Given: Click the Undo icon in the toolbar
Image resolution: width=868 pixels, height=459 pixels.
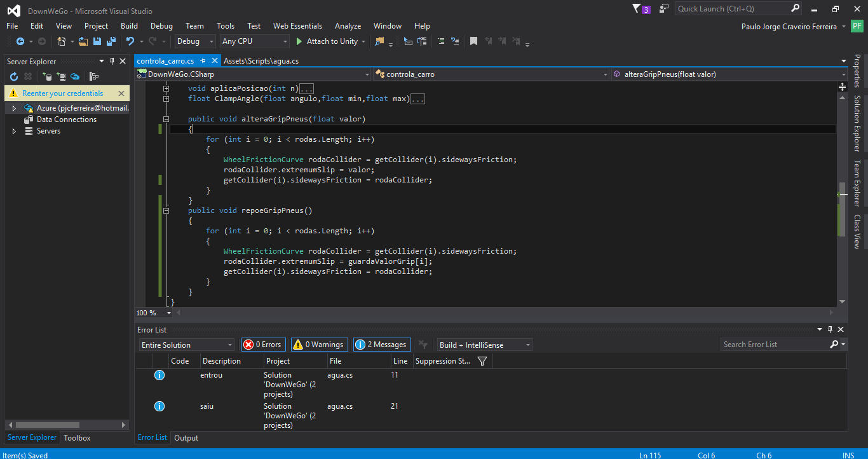Looking at the screenshot, I should click(131, 41).
